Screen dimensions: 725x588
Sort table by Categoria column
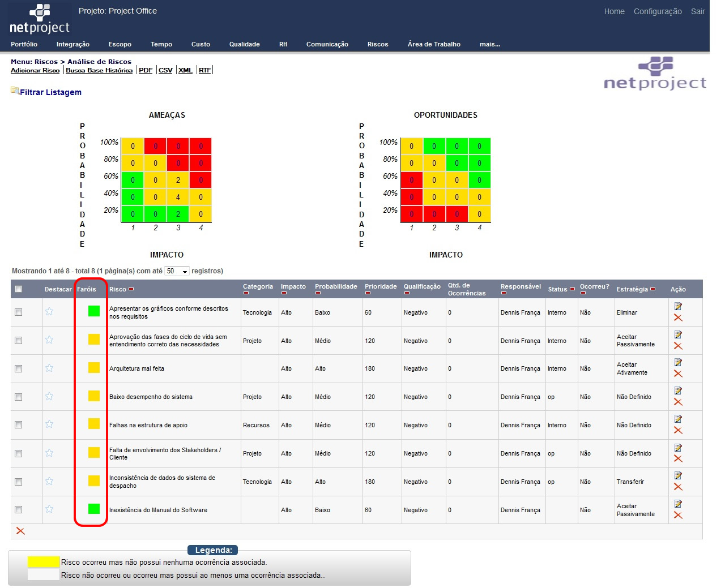pos(258,286)
